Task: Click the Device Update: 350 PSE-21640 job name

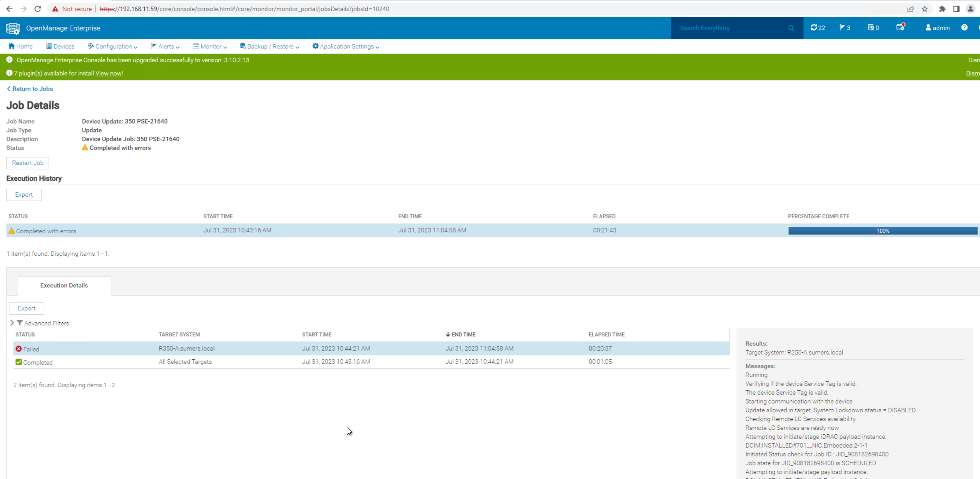Action: pyautogui.click(x=125, y=121)
